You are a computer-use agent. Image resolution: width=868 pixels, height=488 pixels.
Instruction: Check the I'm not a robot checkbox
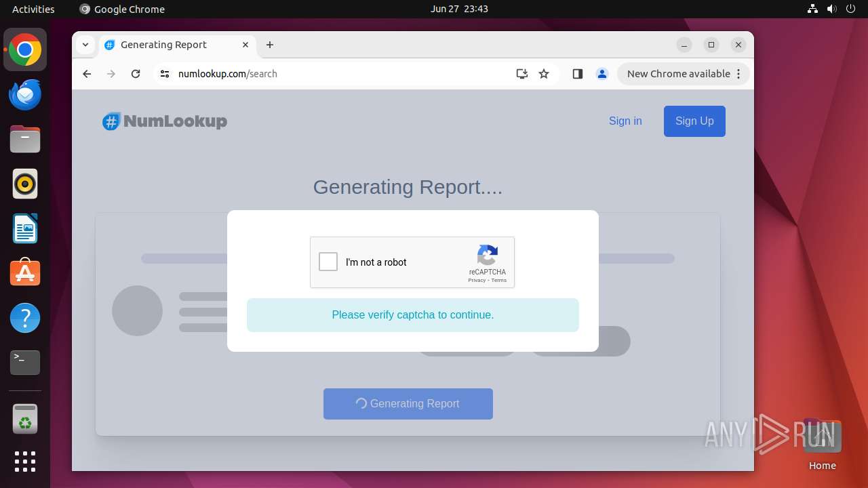click(x=328, y=262)
